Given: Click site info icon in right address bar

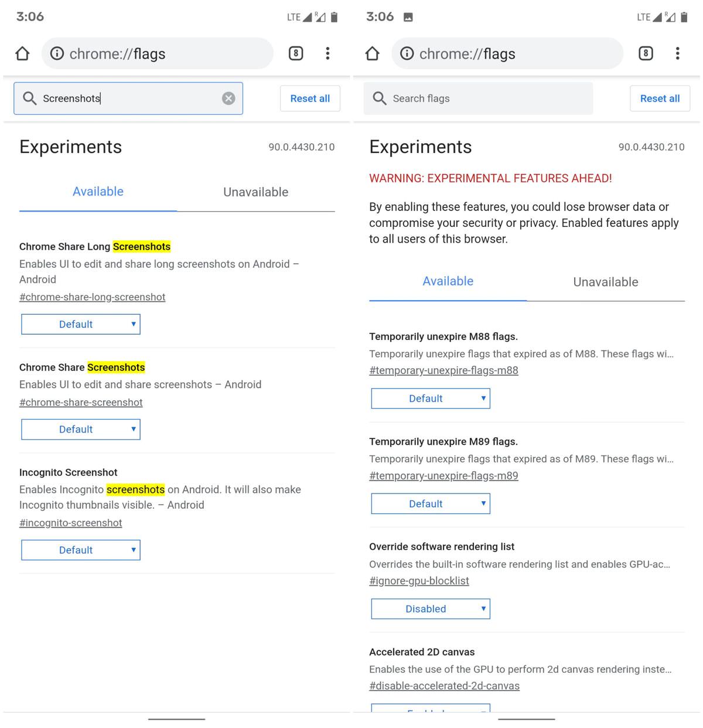Looking at the screenshot, I should [407, 54].
